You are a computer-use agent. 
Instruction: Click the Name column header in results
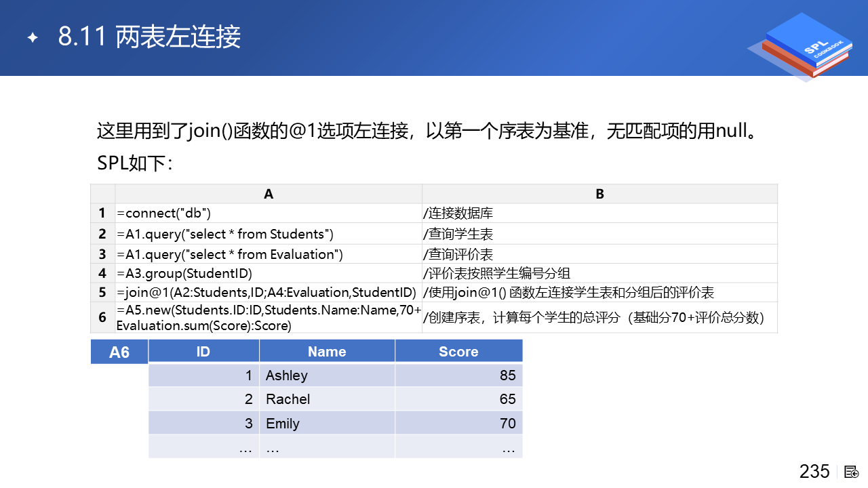pos(327,351)
